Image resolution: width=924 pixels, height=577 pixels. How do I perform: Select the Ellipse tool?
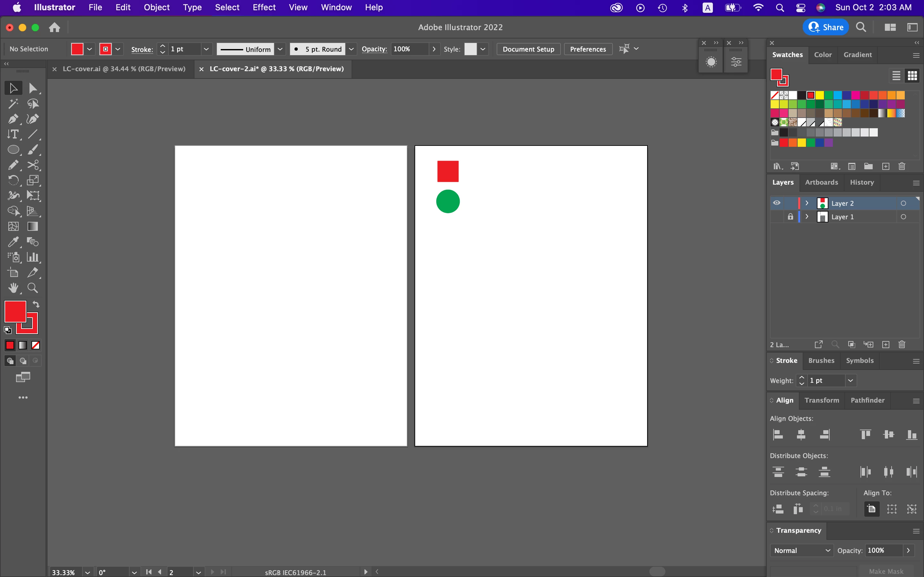(13, 150)
